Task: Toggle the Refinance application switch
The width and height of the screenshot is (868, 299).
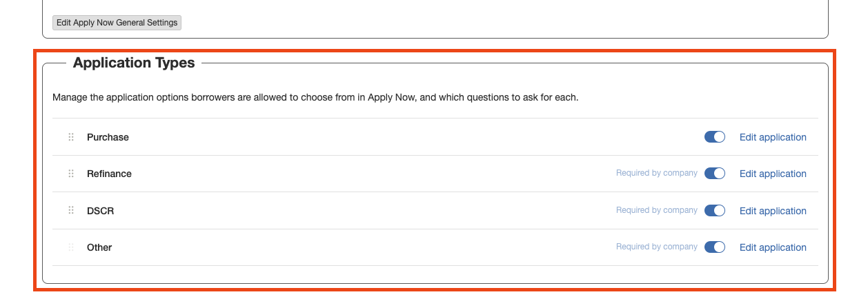Action: tap(715, 174)
